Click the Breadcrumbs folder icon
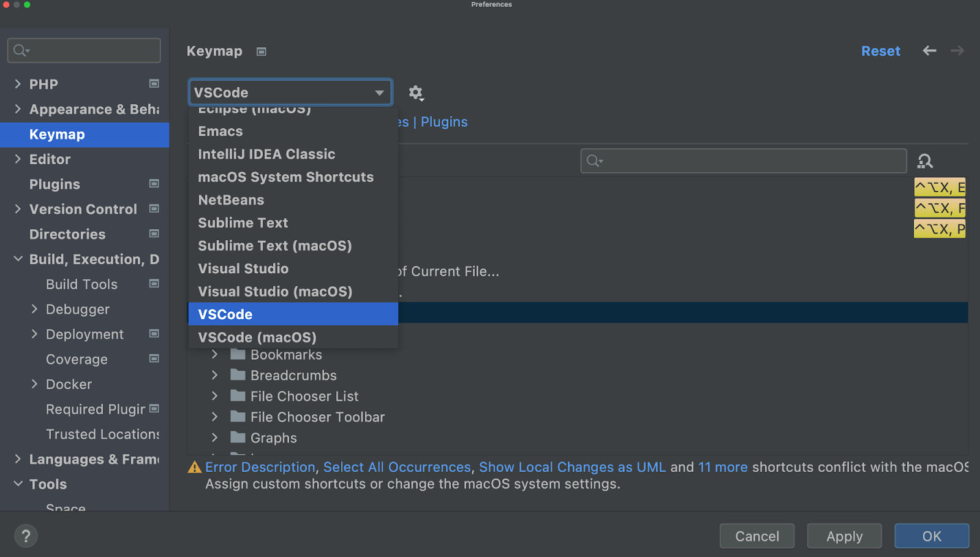Screen dimensions: 980x557 (238, 375)
